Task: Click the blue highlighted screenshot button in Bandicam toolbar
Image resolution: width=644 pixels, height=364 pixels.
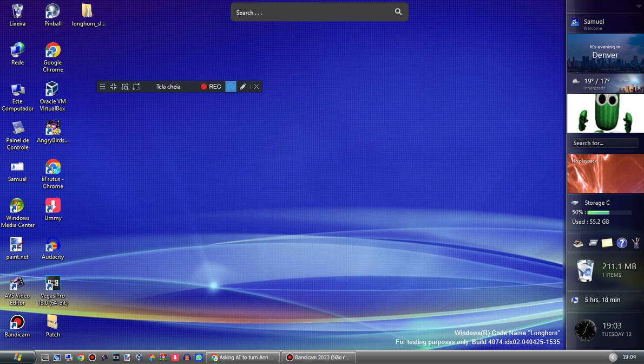Action: (x=231, y=86)
